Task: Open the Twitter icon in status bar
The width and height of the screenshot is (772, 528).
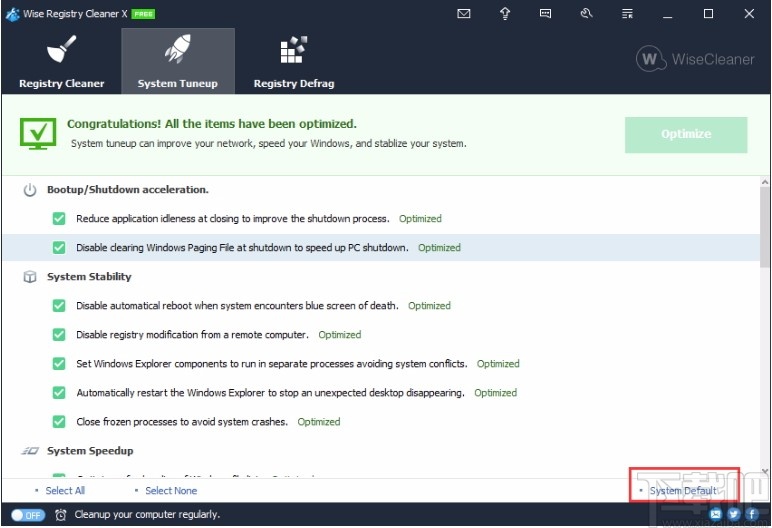Action: (x=734, y=514)
